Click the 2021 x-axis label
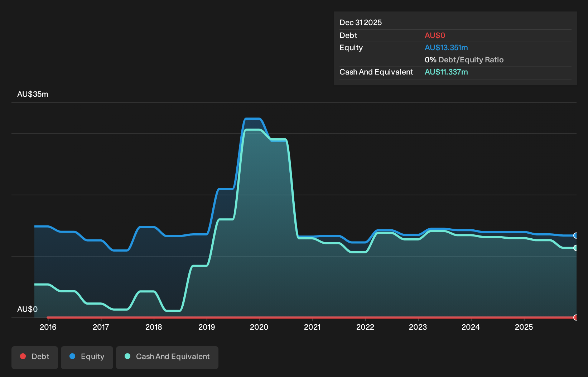 pyautogui.click(x=312, y=327)
